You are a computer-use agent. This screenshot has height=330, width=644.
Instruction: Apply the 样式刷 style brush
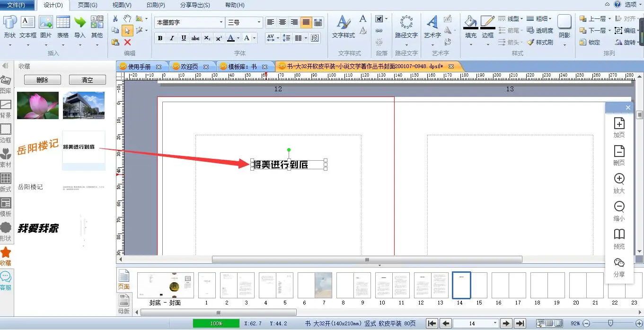(540, 43)
